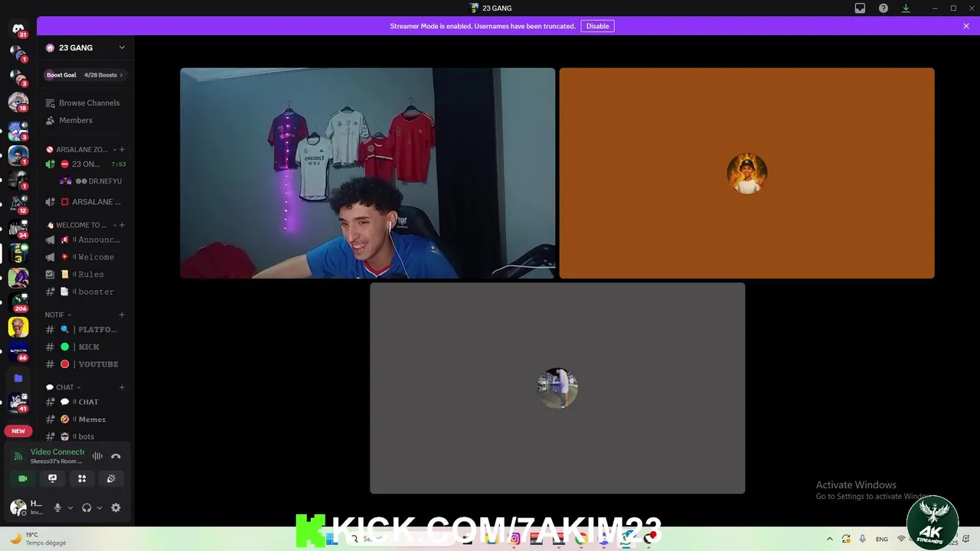Show hidden system tray icons
The image size is (980, 551).
click(x=830, y=539)
